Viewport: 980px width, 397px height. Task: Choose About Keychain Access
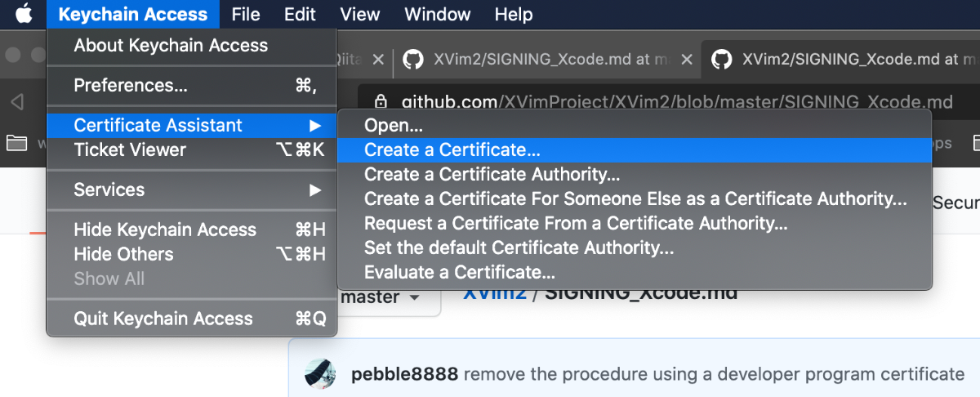click(191, 46)
